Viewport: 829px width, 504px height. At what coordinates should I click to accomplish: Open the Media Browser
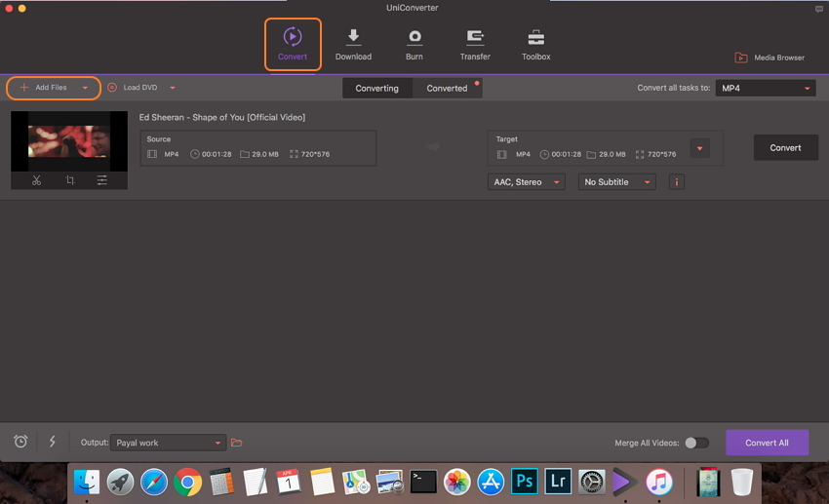pyautogui.click(x=770, y=58)
